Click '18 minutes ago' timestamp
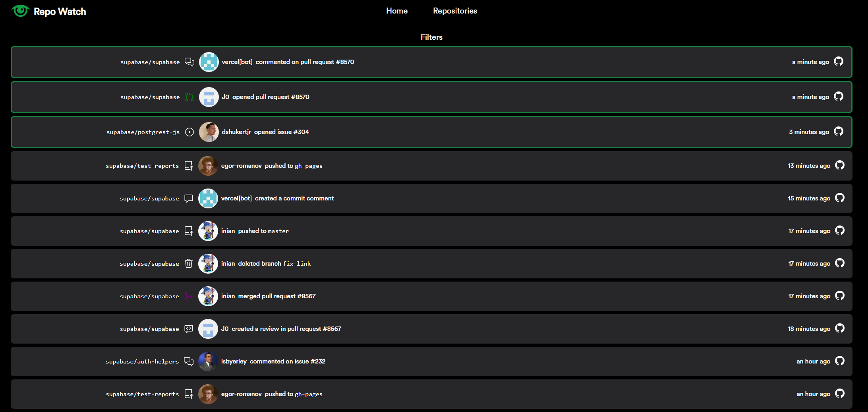 pyautogui.click(x=809, y=329)
